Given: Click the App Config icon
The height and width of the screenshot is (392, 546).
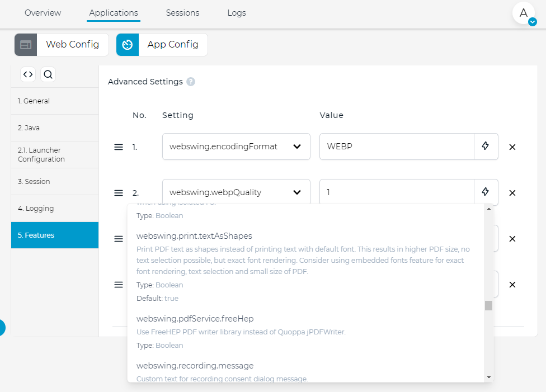Looking at the screenshot, I should 128,45.
